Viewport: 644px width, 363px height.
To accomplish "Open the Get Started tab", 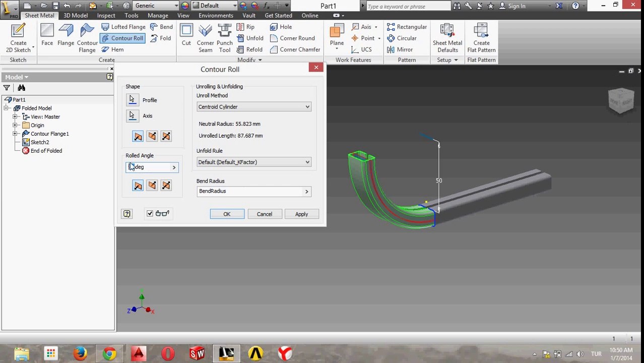I will pyautogui.click(x=278, y=16).
